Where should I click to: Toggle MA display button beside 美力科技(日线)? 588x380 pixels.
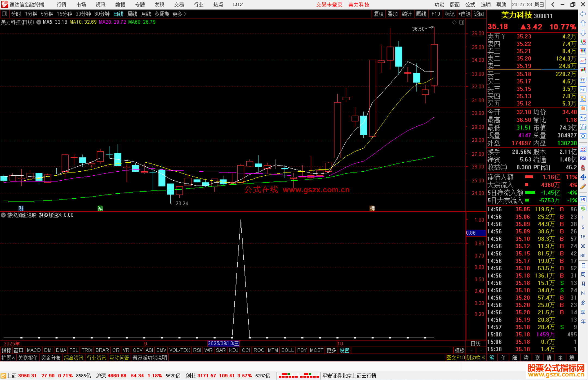(x=39, y=22)
